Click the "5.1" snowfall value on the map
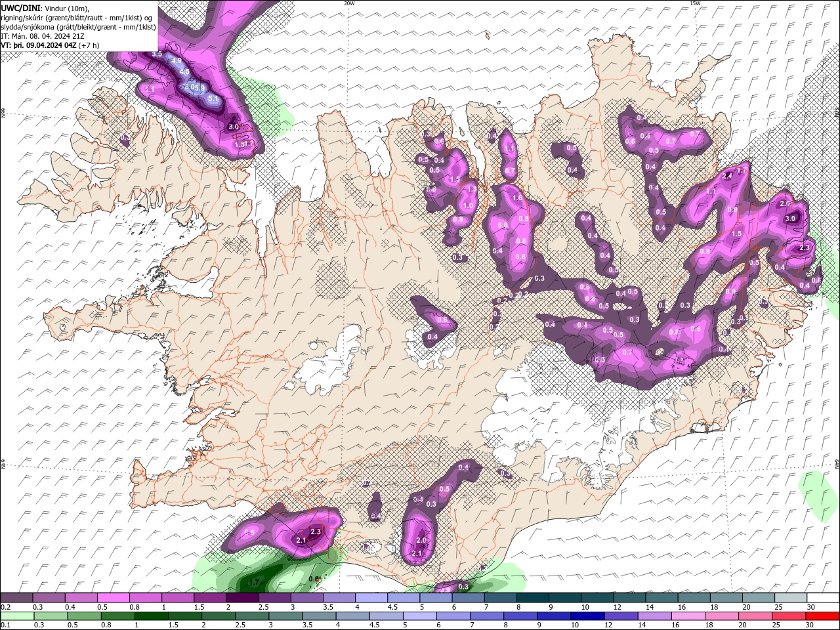The width and height of the screenshot is (840, 630). pyautogui.click(x=213, y=98)
